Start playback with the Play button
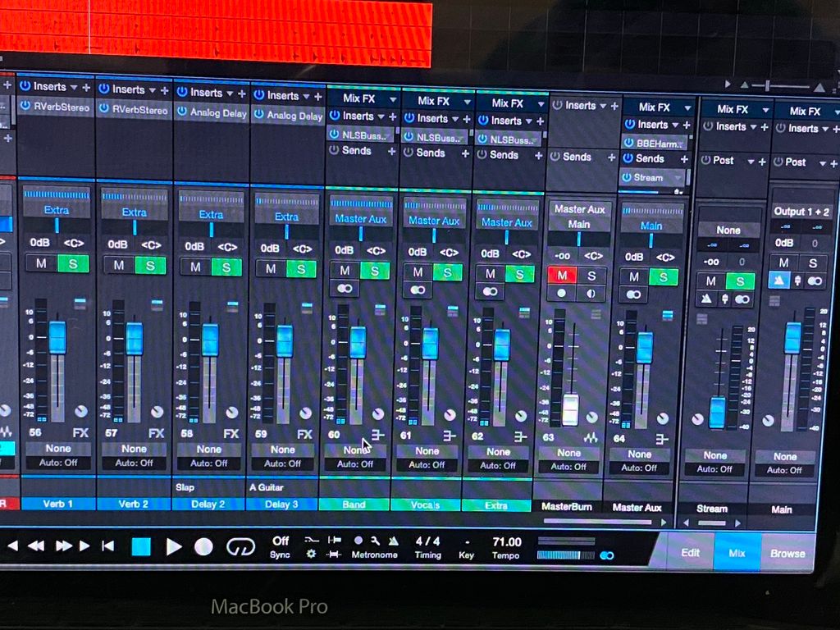Screen dimensions: 840x630 click(174, 547)
